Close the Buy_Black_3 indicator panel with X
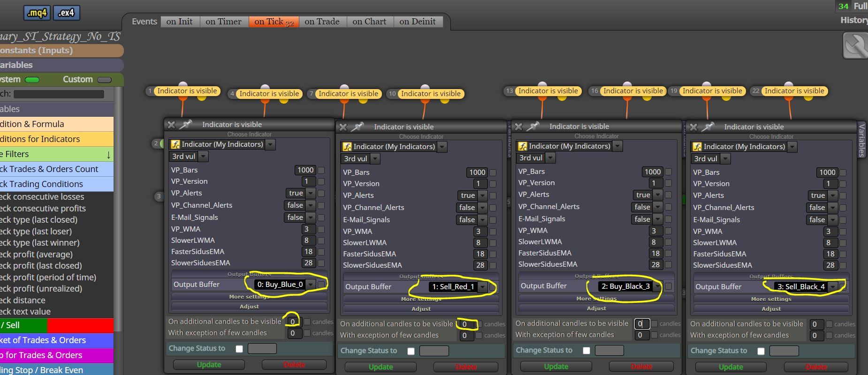 pyautogui.click(x=518, y=127)
